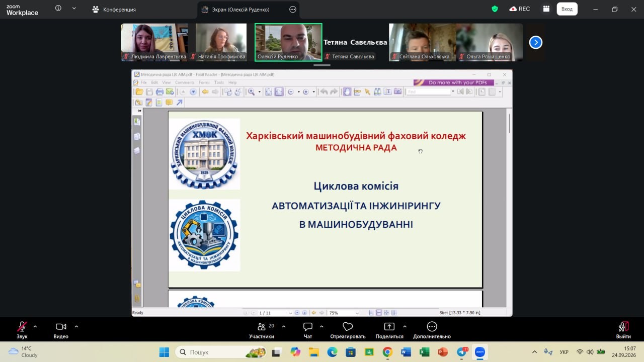Image resolution: width=644 pixels, height=362 pixels.
Task: Open the File menu in Foxit Reader
Action: (144, 82)
